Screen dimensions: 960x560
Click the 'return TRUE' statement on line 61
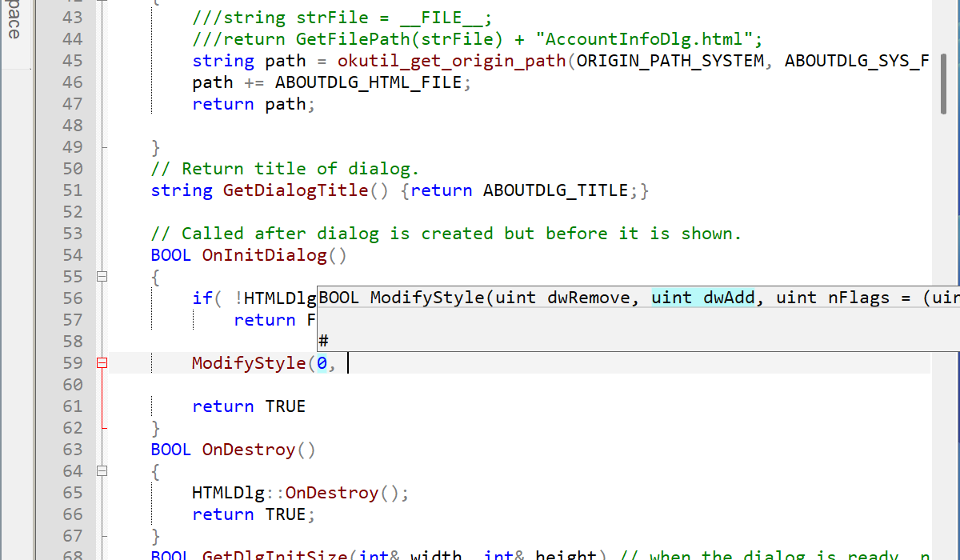coord(249,406)
